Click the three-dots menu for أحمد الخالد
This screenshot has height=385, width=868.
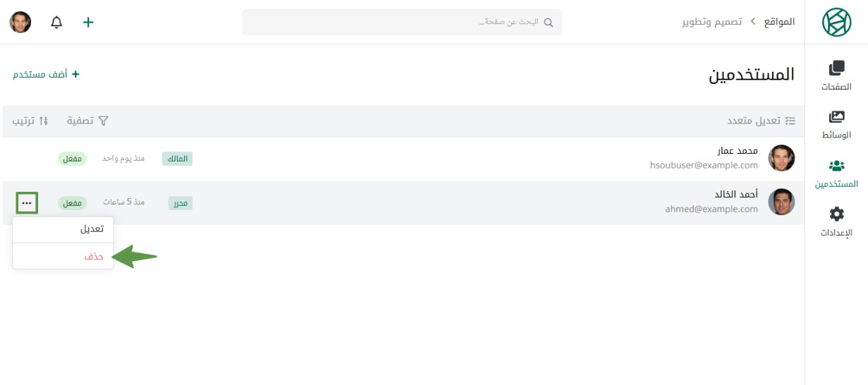tap(27, 203)
